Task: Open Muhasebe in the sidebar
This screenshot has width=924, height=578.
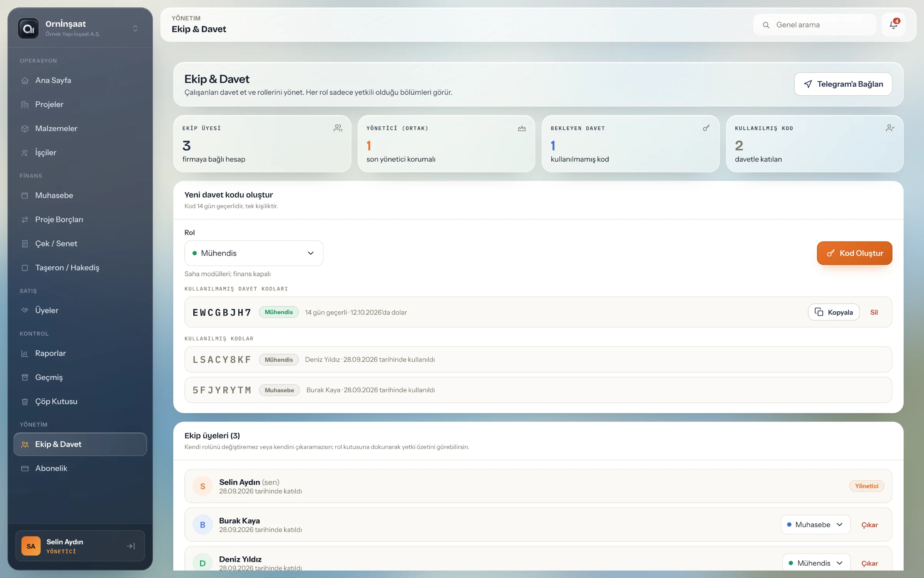Action: [80, 195]
